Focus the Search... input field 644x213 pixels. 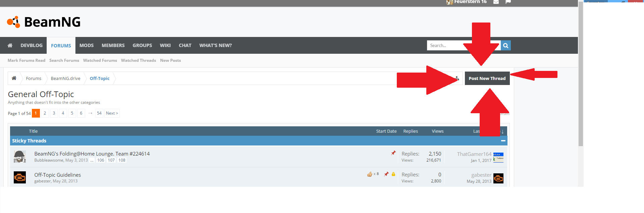tap(464, 45)
